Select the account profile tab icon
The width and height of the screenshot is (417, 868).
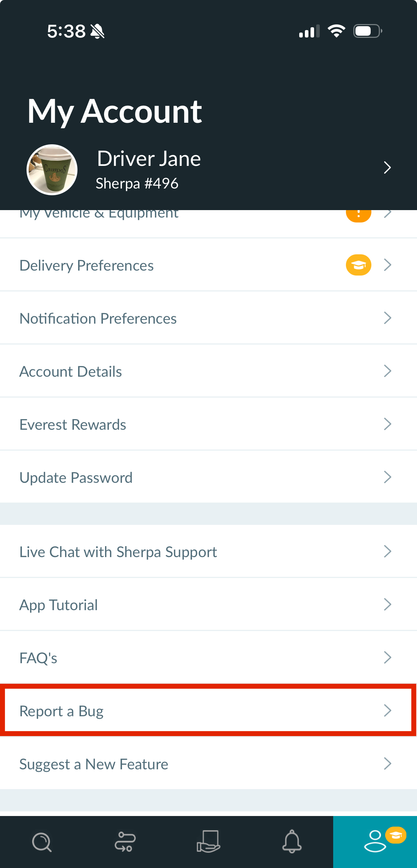[x=375, y=842]
